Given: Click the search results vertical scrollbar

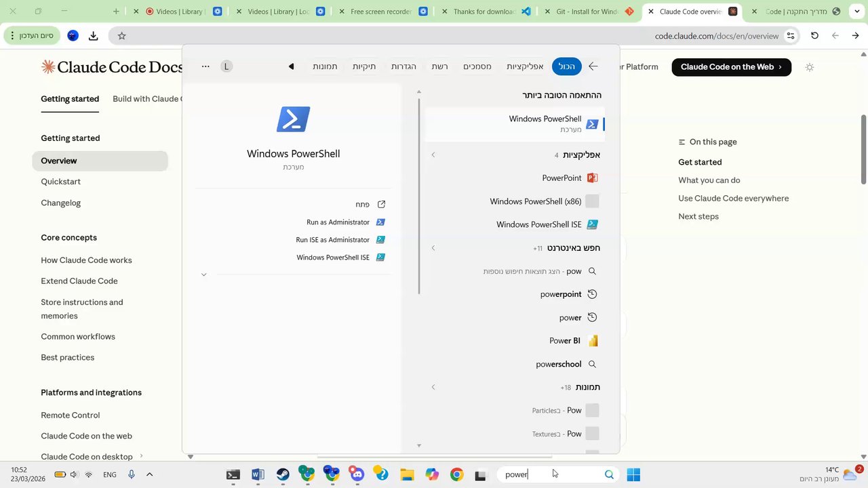Looking at the screenshot, I should [419, 197].
